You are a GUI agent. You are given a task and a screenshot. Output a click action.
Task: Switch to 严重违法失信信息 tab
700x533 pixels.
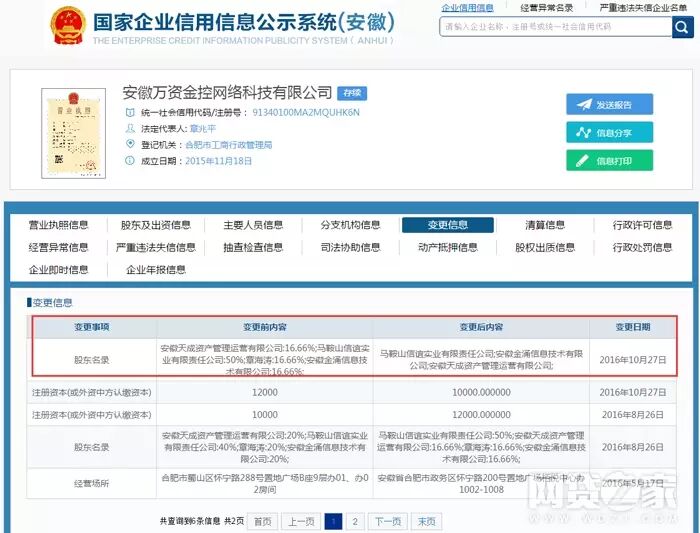pos(156,247)
